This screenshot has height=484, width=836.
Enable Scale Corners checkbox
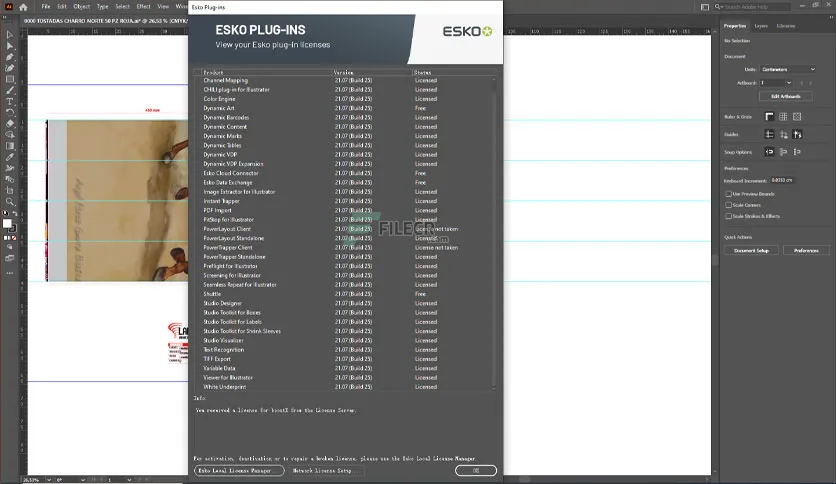[728, 205]
